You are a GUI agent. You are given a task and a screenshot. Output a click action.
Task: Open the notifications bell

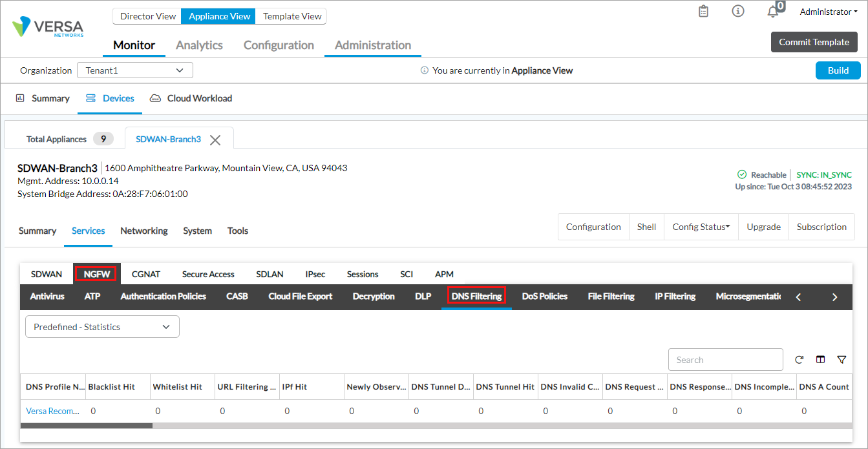click(773, 12)
